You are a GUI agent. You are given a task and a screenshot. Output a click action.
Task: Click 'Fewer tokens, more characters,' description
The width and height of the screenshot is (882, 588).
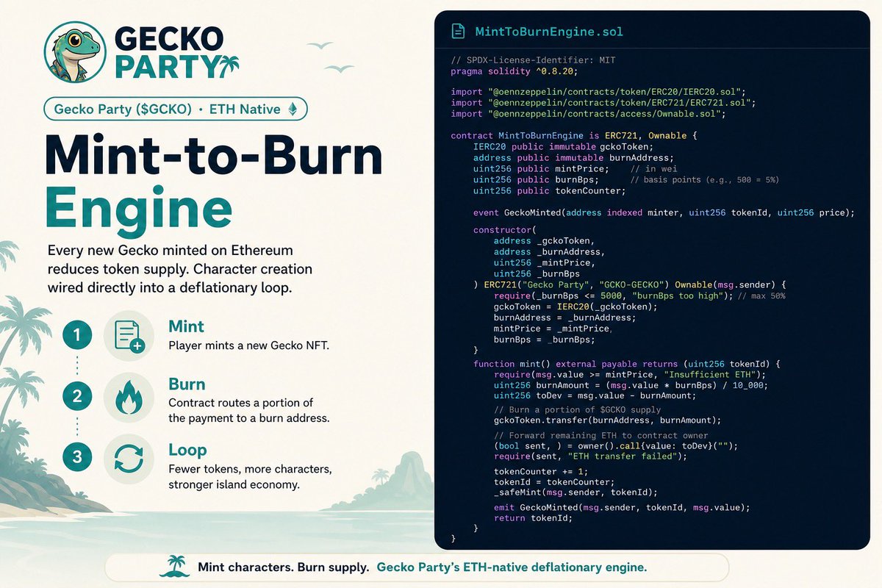pos(249,468)
